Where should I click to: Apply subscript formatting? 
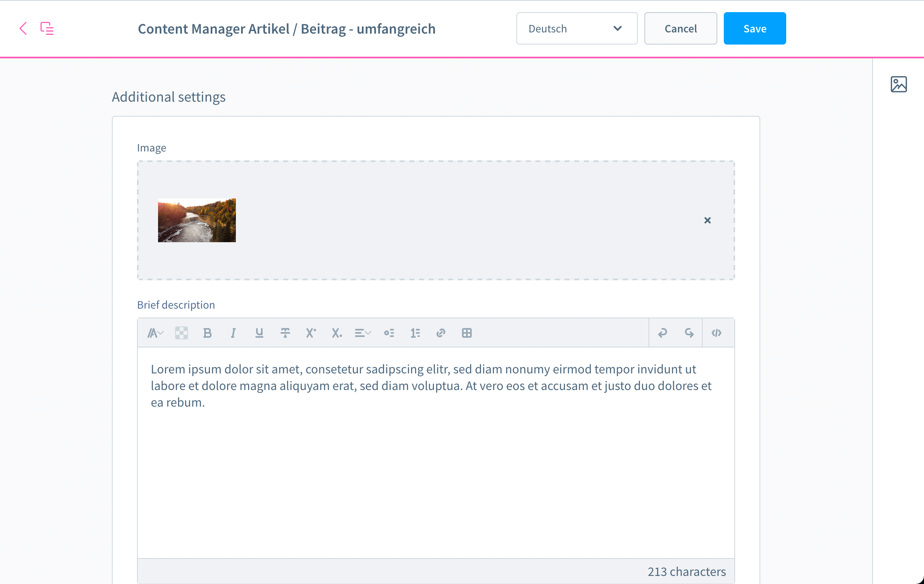pos(337,333)
